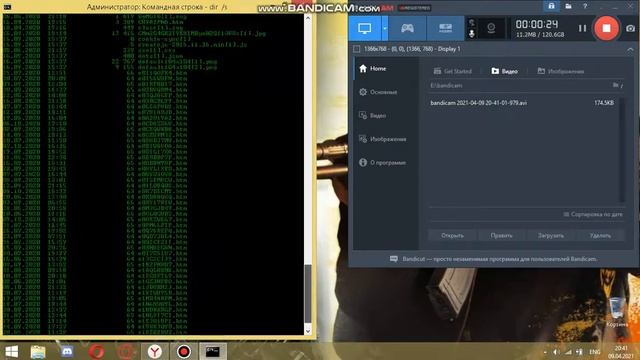
Task: Switch to HDMI device recording mode
Action: tap(445, 28)
